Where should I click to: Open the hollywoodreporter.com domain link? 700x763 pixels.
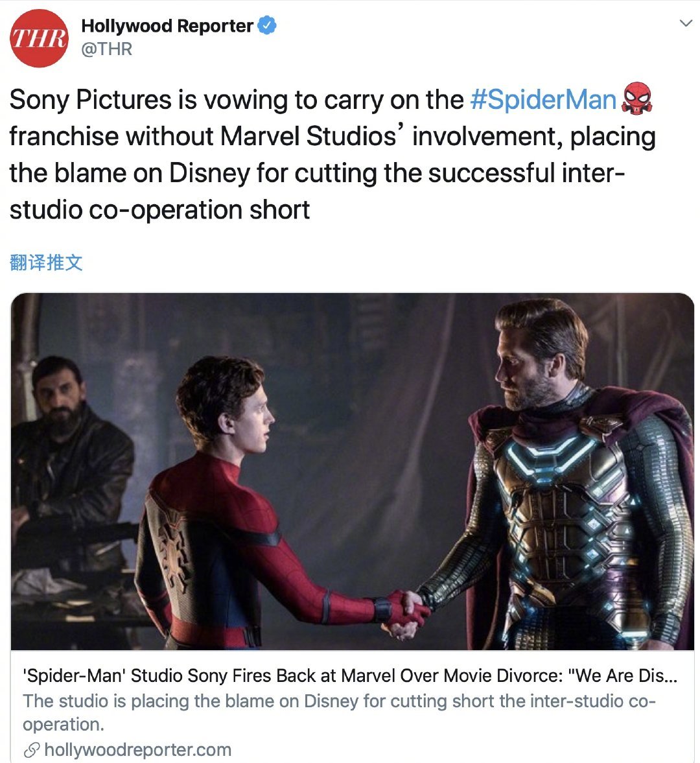137,750
